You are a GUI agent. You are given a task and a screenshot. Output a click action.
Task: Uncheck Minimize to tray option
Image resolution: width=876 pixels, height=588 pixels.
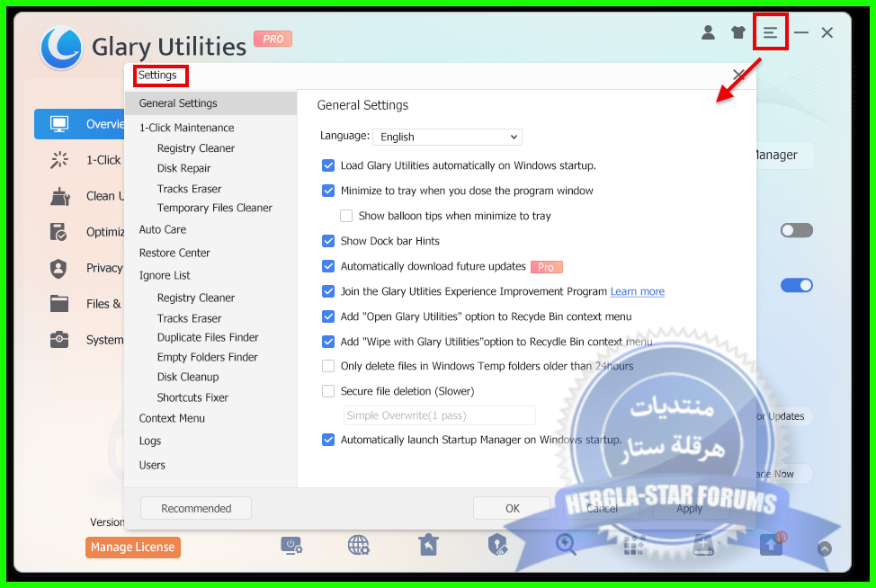(328, 191)
